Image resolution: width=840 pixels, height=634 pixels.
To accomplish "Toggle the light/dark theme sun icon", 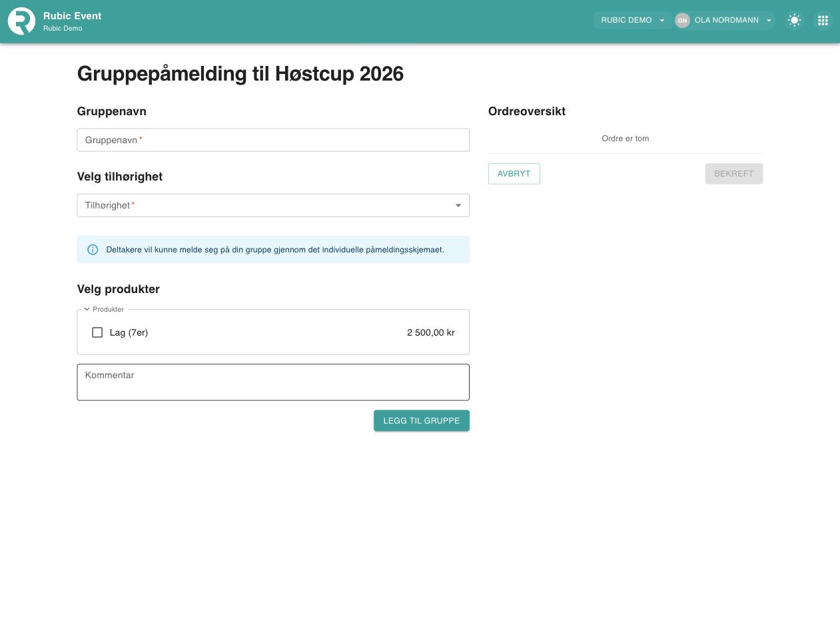I will tap(794, 21).
